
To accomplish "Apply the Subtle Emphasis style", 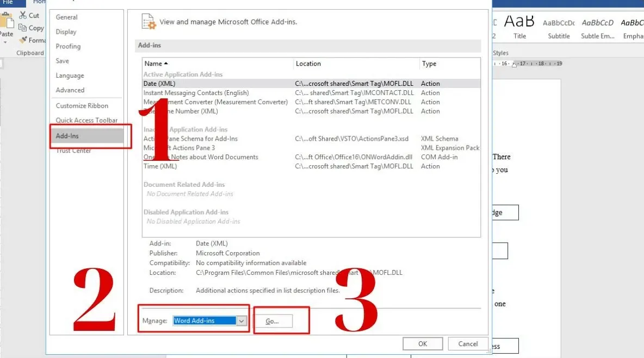I will (598, 28).
